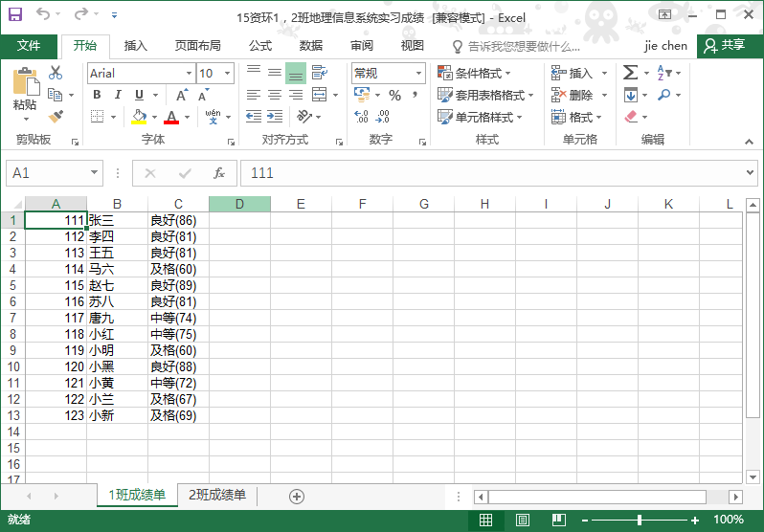This screenshot has height=532, width=764.
Task: Open the Name Box dropdown arrow
Action: coord(94,173)
